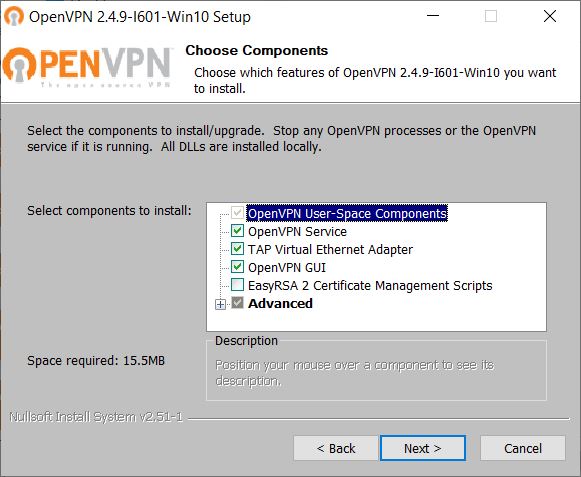Uncheck the OpenVPN Service checkbox
Image resolution: width=581 pixels, height=477 pixels.
(237, 231)
